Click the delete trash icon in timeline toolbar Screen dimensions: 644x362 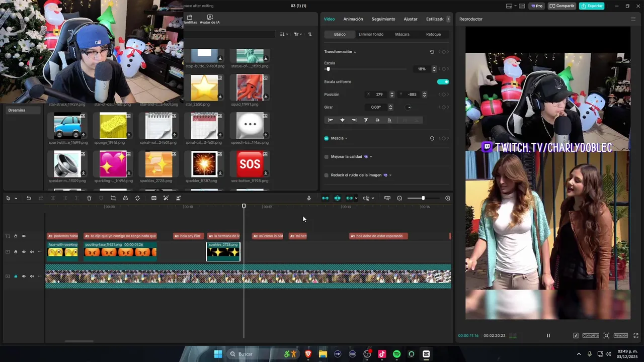click(x=89, y=198)
